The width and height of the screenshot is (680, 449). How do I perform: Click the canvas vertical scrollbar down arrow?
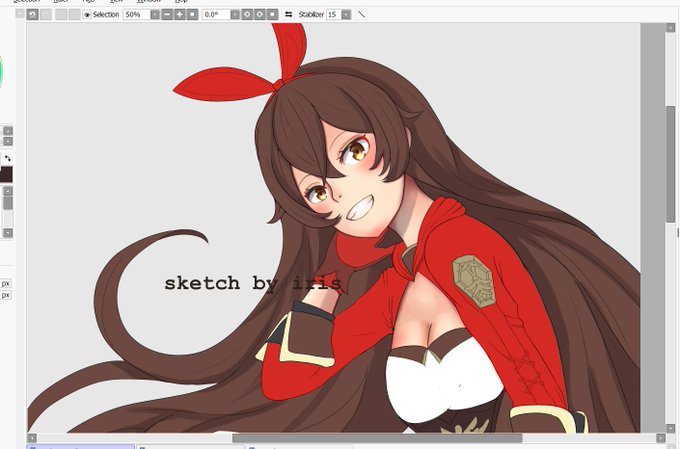[670, 428]
